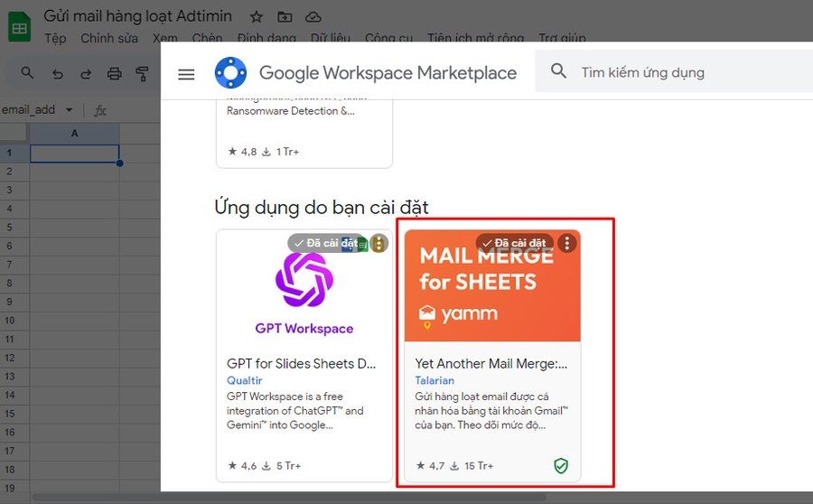Select column A header
813x504 pixels.
pos(75,134)
